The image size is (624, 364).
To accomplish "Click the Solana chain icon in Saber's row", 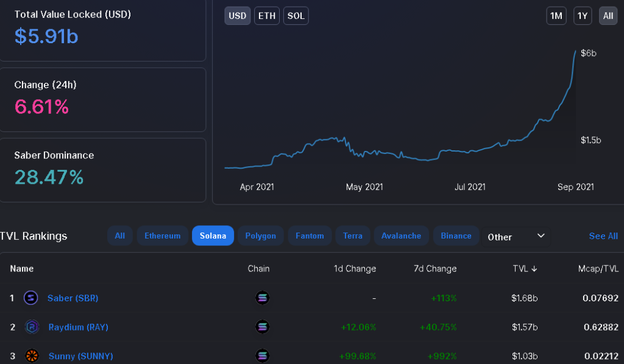I will [x=262, y=298].
